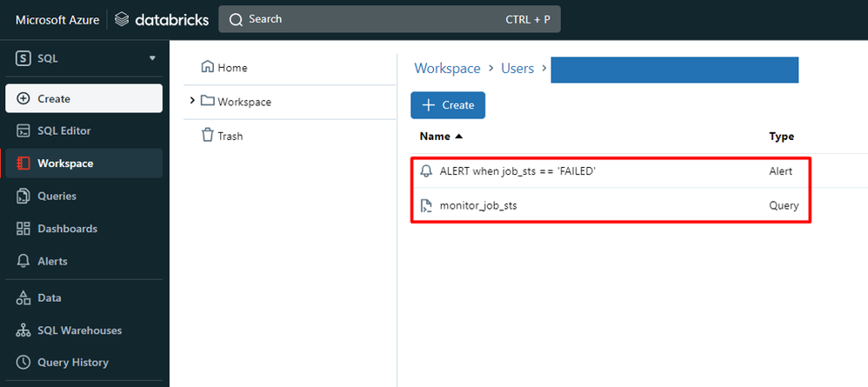The height and width of the screenshot is (387, 868).
Task: Click the bell icon of the ALERT row
Action: point(426,171)
